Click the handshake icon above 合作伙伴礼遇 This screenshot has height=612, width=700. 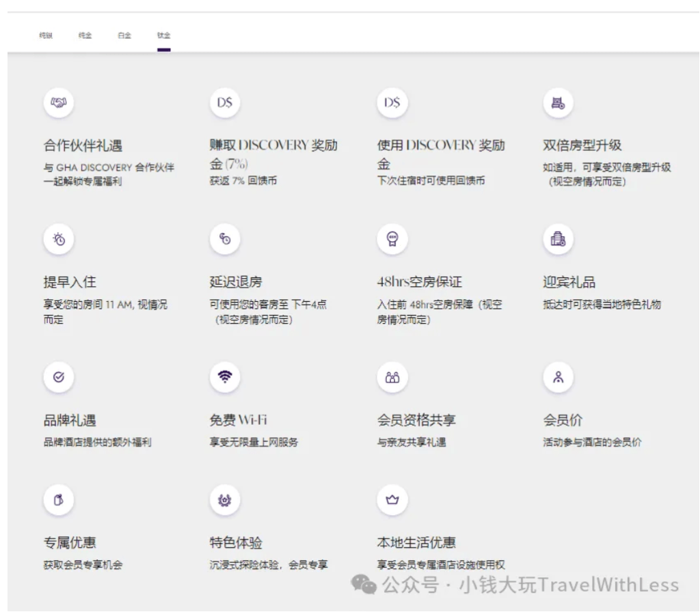click(x=59, y=103)
